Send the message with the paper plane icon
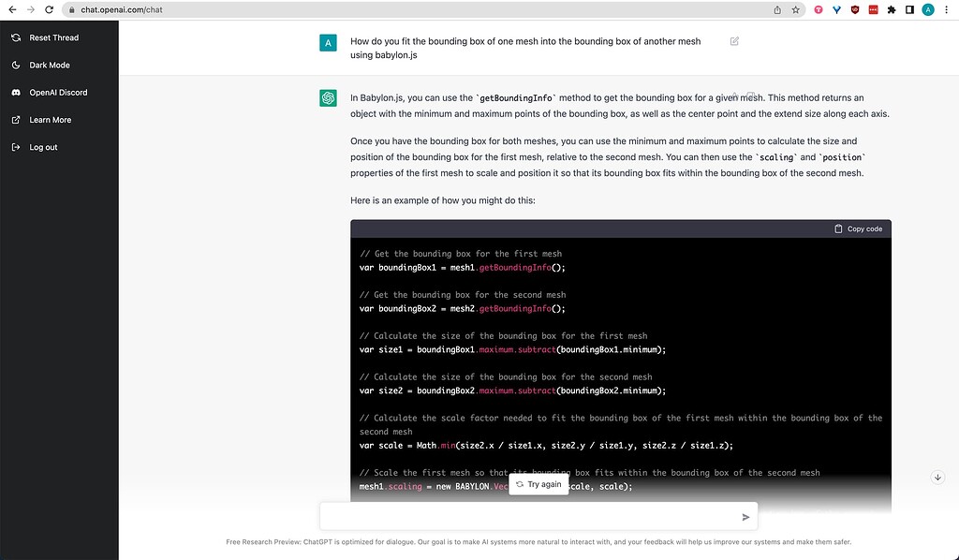 pyautogui.click(x=745, y=517)
